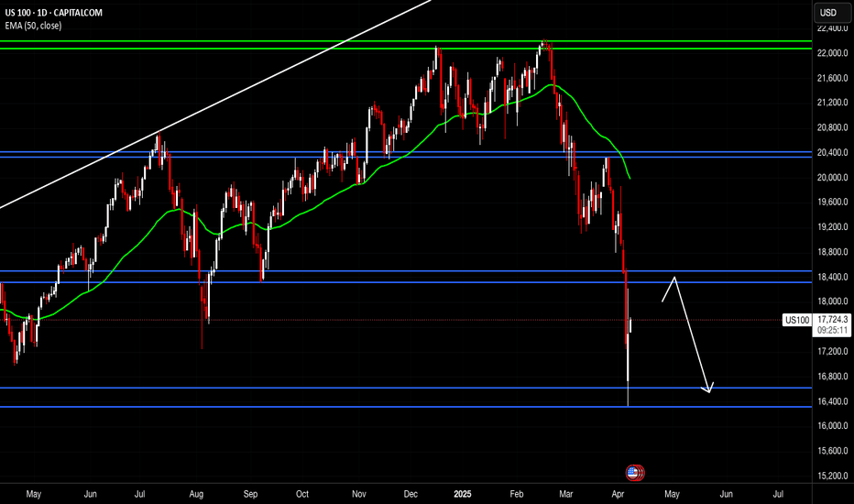This screenshot has width=854, height=504.
Task: Click the 15,200.0 price axis label
Action: click(x=833, y=476)
